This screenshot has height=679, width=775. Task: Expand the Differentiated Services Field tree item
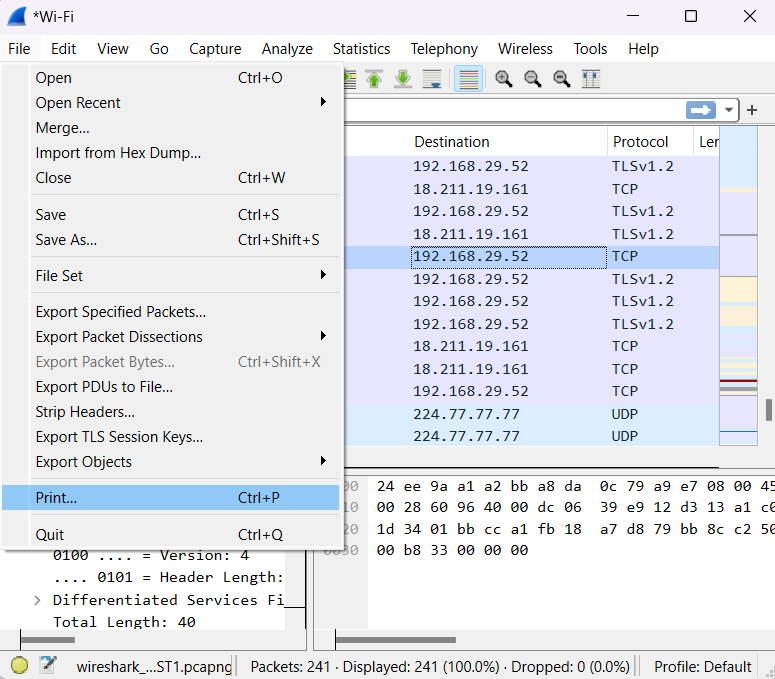click(x=37, y=600)
